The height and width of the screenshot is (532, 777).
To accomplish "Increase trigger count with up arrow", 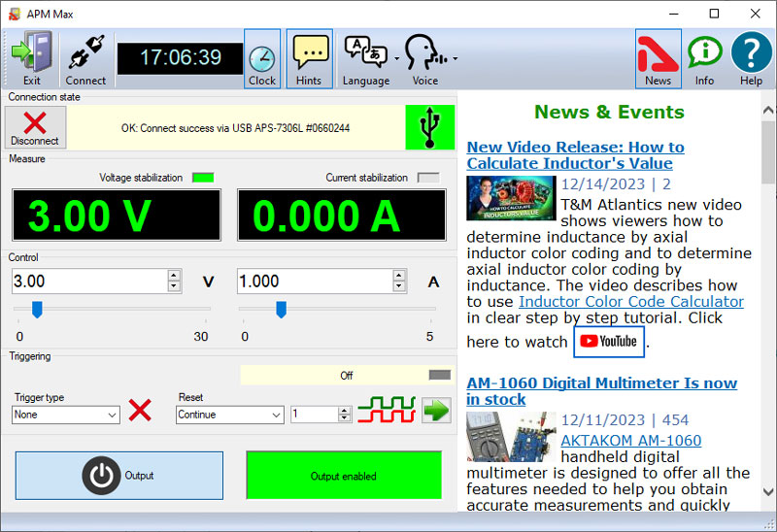I will click(x=345, y=411).
